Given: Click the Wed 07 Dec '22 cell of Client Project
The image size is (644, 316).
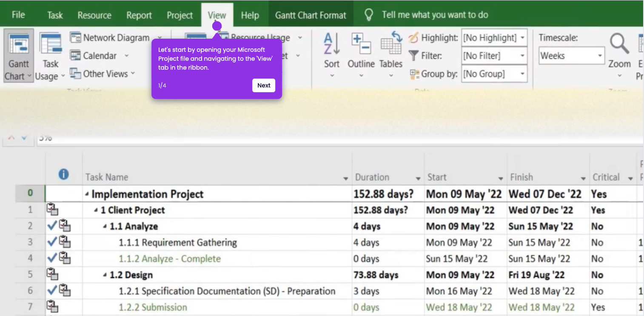Looking at the screenshot, I should coord(548,210).
